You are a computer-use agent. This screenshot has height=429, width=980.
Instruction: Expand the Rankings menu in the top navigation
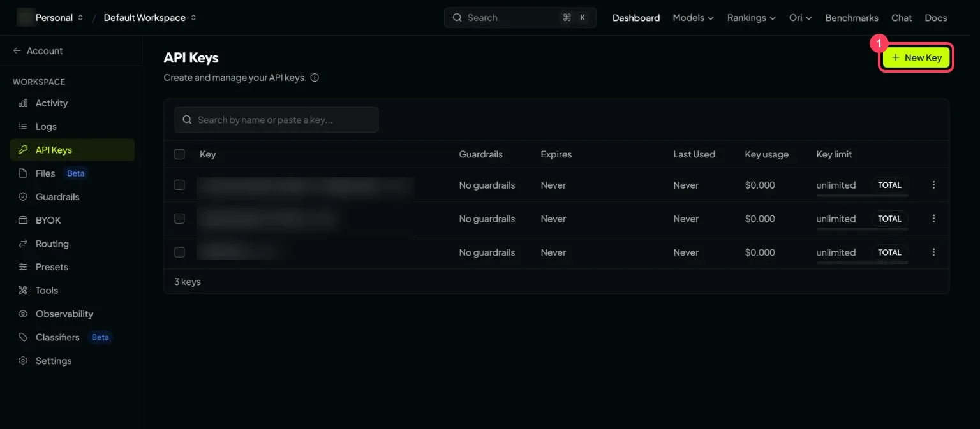tap(752, 18)
